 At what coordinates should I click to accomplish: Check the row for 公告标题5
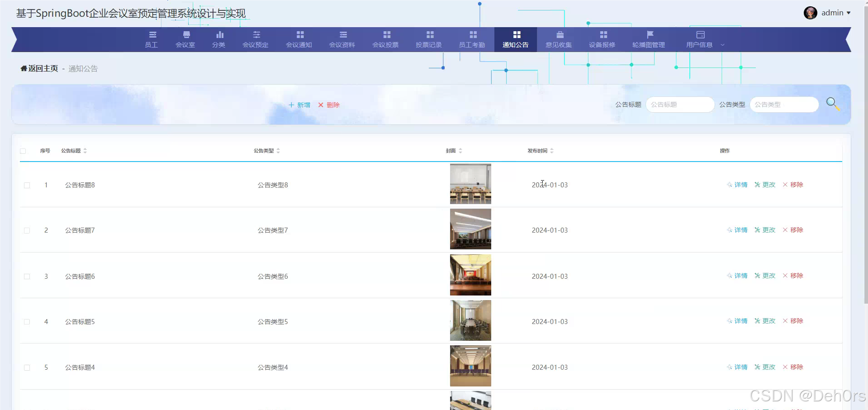click(27, 322)
